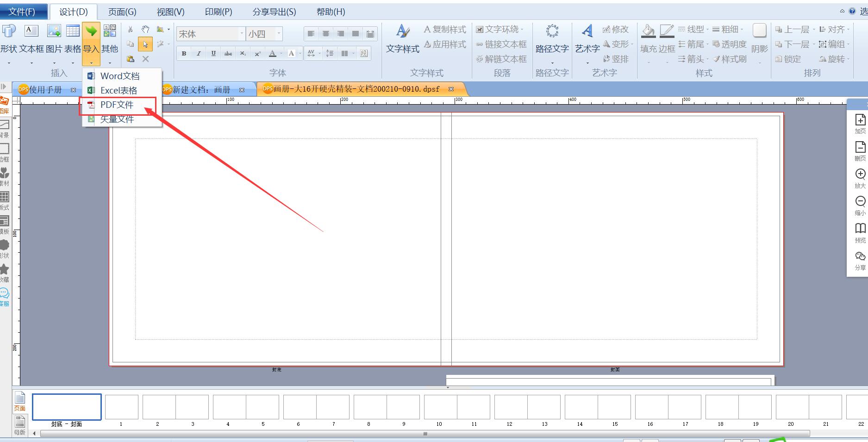
Task: Open the 文件(F) menu
Action: (x=22, y=12)
